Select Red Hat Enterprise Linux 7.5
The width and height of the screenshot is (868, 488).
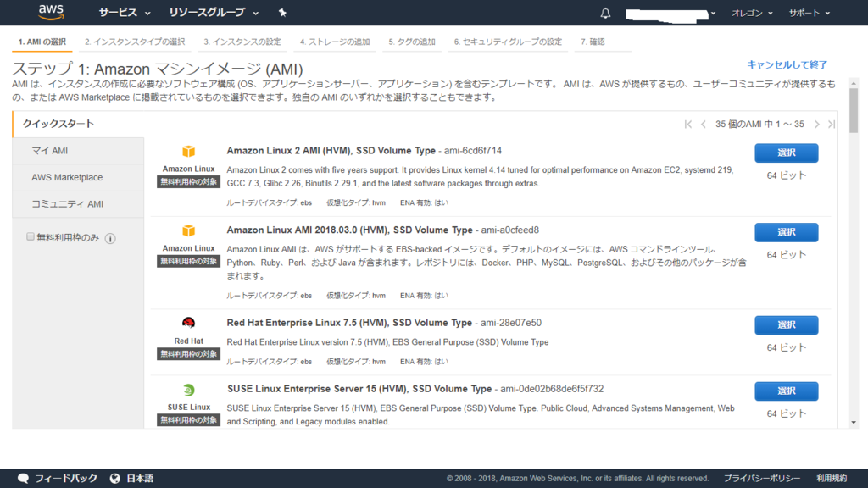pyautogui.click(x=786, y=325)
